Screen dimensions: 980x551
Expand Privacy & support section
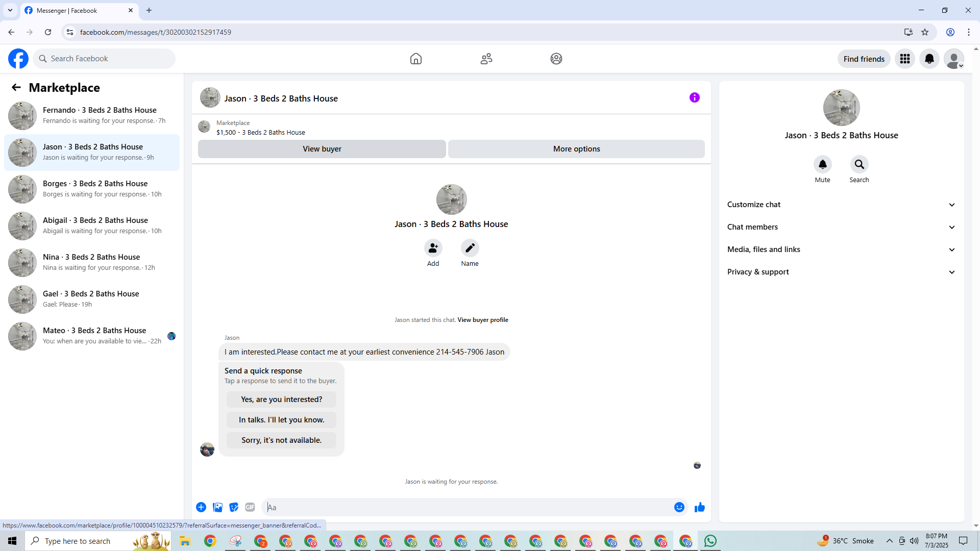tap(841, 272)
